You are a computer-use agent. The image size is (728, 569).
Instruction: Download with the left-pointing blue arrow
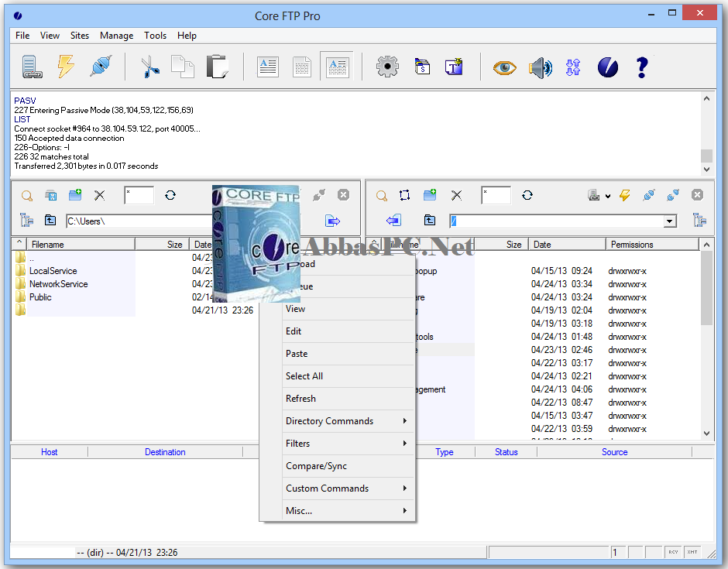[393, 220]
